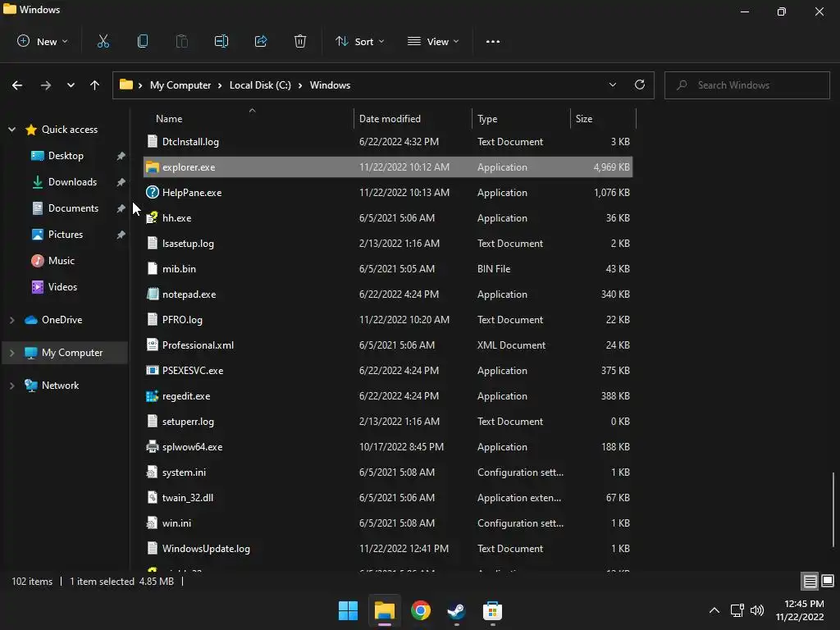Click the splwow64.exe printer icon
The width and height of the screenshot is (840, 630).
point(153,447)
